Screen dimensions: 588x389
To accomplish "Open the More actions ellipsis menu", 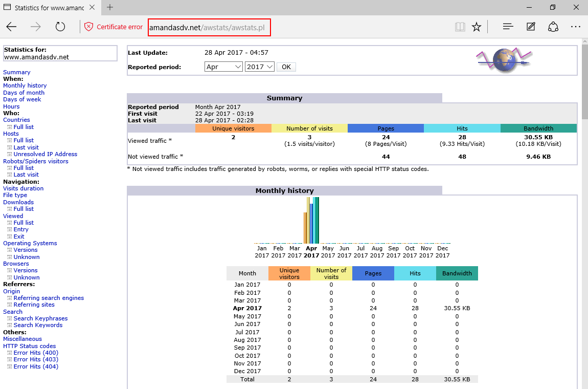I will point(576,27).
